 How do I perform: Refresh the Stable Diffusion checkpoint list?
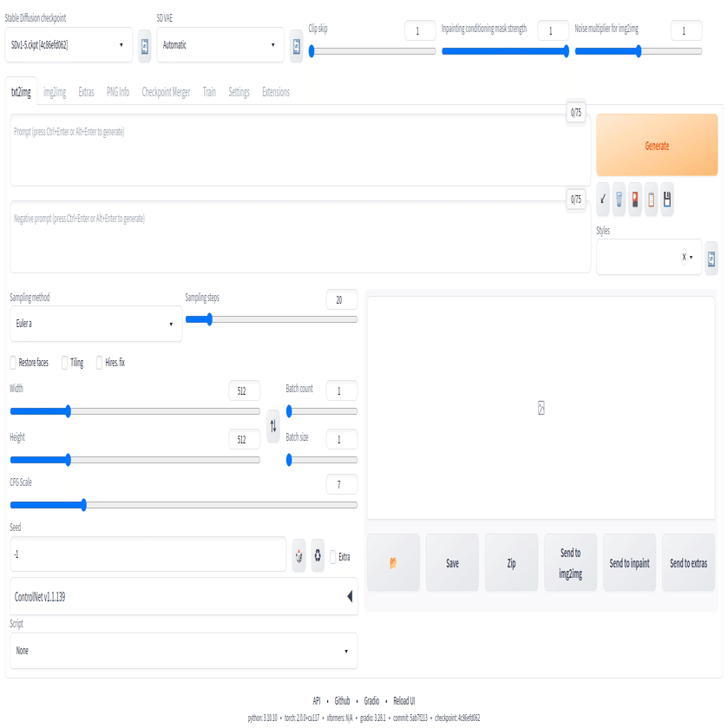click(145, 45)
